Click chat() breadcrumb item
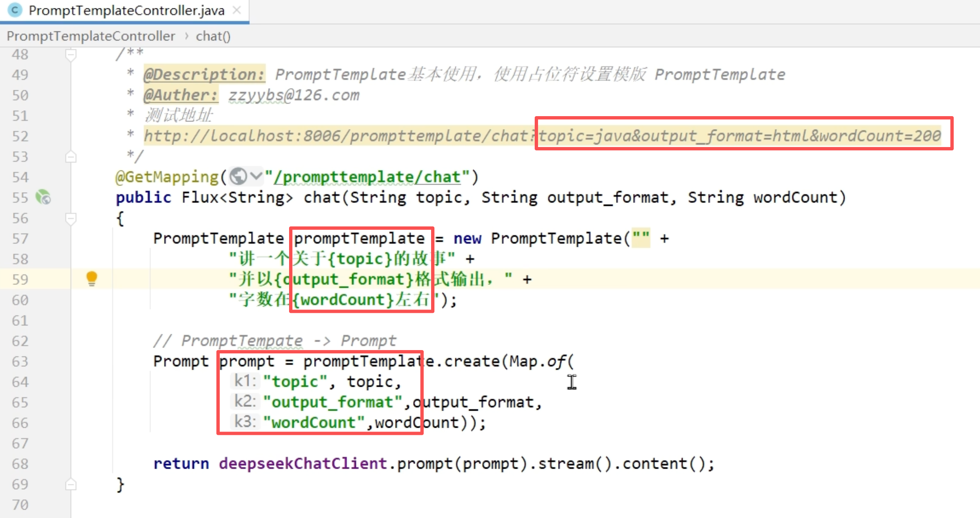 pyautogui.click(x=213, y=36)
